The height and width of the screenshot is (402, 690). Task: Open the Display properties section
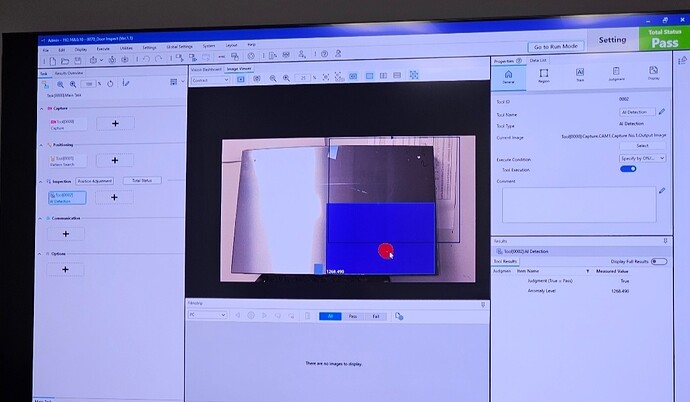[653, 73]
